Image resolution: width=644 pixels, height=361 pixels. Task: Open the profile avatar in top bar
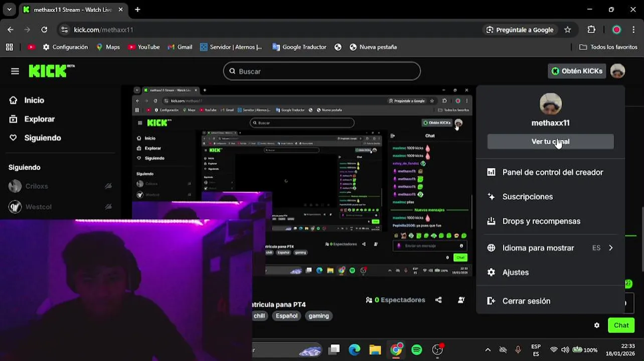617,71
